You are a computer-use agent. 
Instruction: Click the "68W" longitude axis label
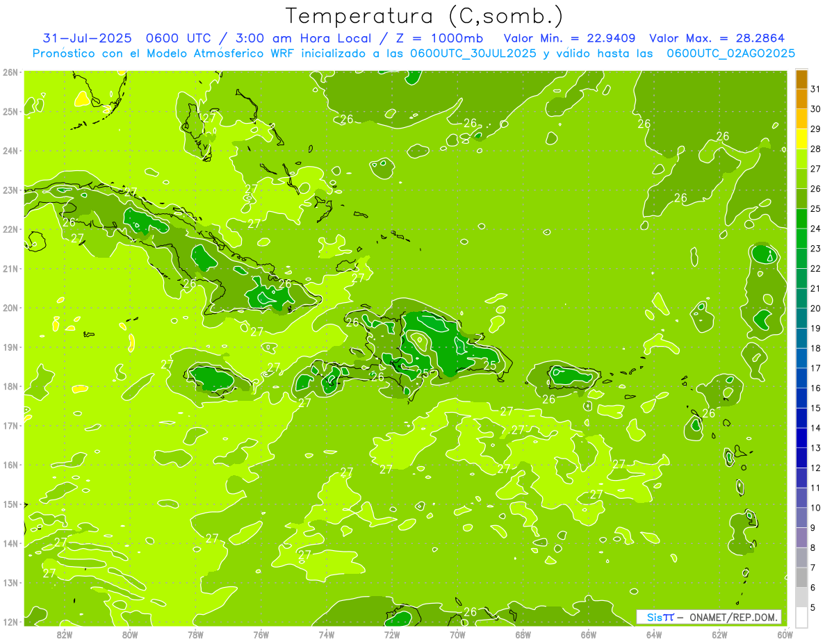coord(523,634)
